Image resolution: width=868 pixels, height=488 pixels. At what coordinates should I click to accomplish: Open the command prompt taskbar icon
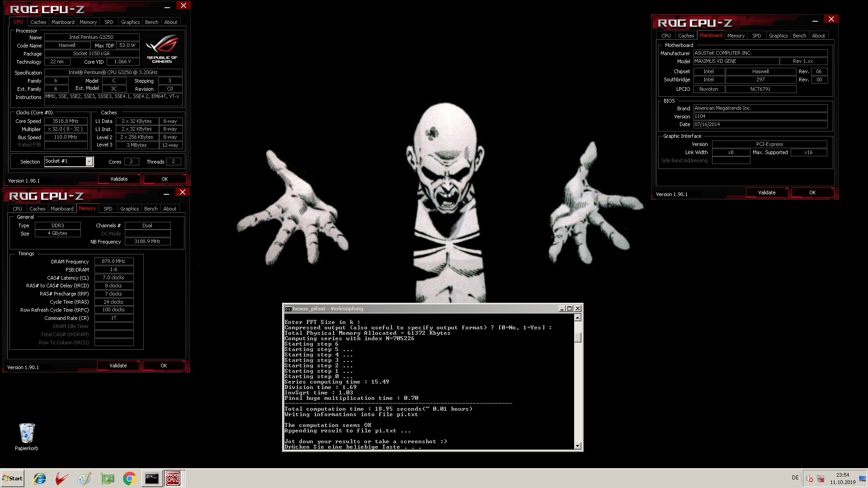point(151,479)
